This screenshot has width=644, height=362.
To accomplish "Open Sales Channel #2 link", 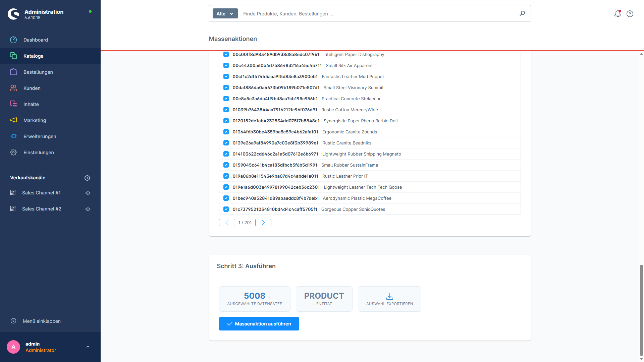I will 42,209.
